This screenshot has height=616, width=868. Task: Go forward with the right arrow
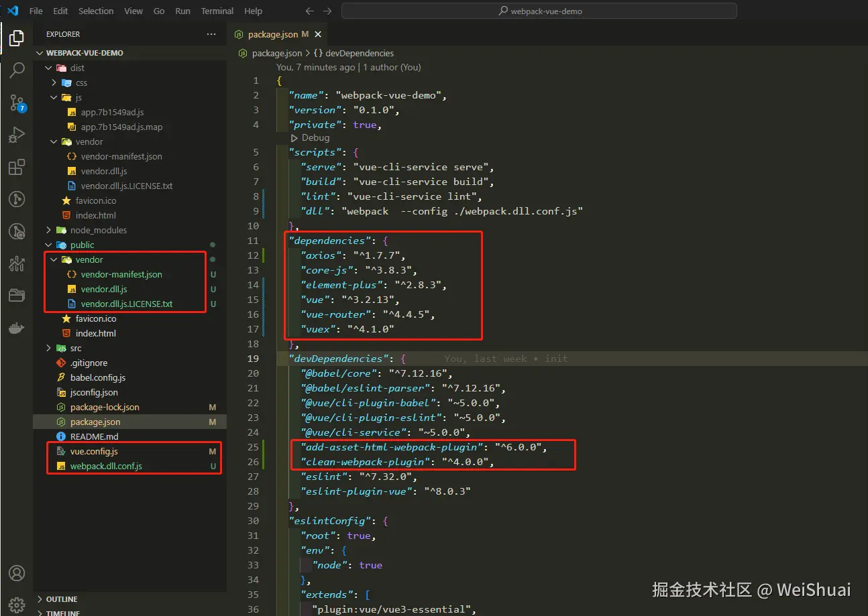(327, 11)
